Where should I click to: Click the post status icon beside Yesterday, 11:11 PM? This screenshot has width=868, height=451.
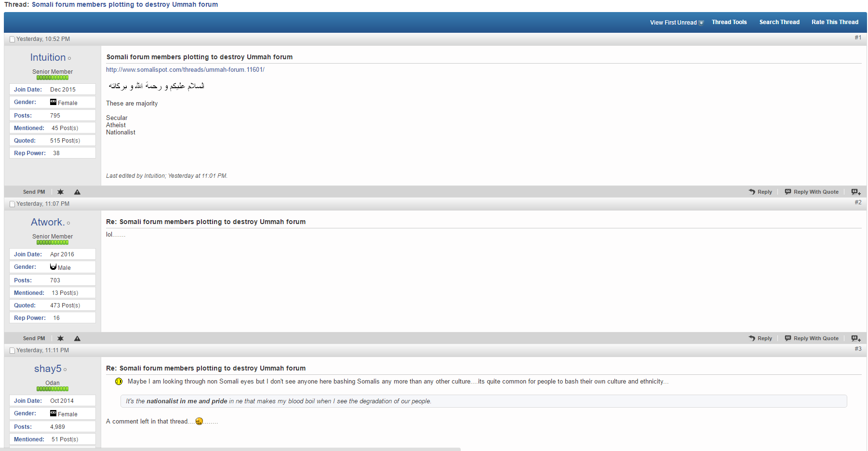pos(13,350)
